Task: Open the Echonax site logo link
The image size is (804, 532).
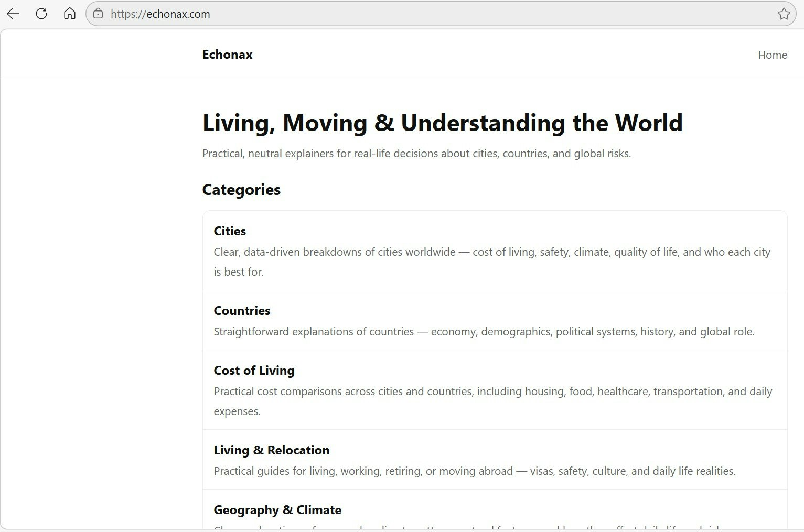Action: tap(227, 55)
